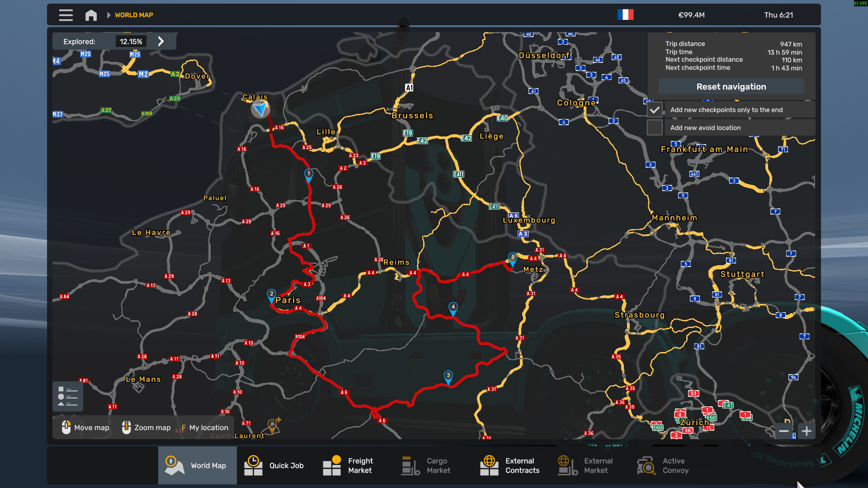Open the Active Convoy tab
The width and height of the screenshot is (868, 488).
click(x=669, y=465)
